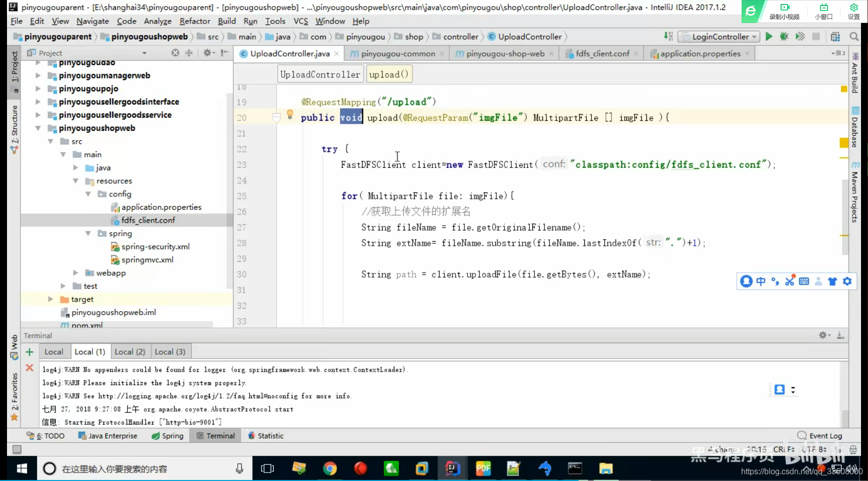The image size is (868, 481).
Task: Collapse the resources folder
Action: 75,181
